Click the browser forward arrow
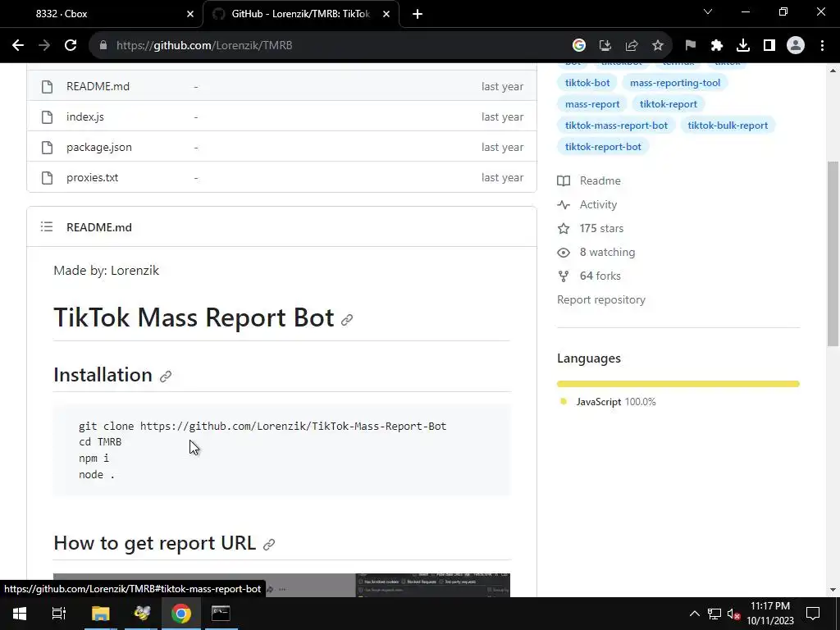The height and width of the screenshot is (630, 840). coord(44,46)
